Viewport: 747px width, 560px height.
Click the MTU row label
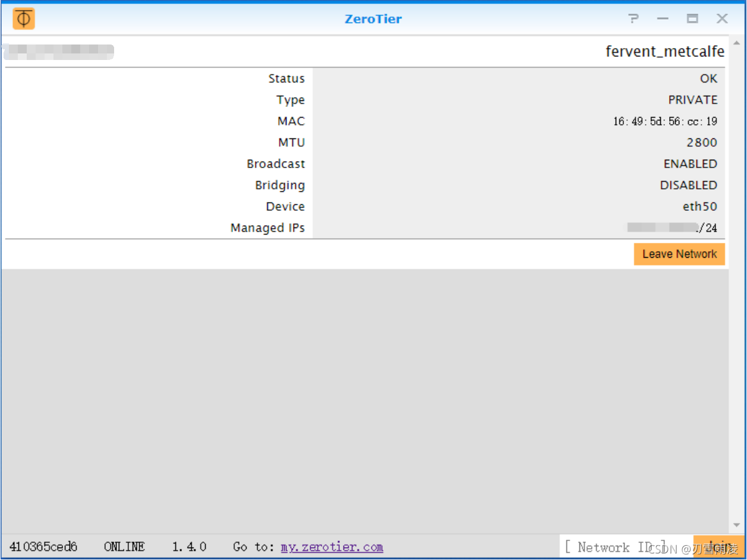[x=291, y=143]
